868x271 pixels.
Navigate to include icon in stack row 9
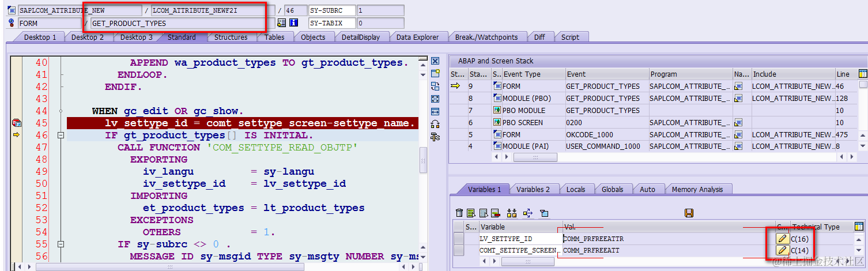738,86
